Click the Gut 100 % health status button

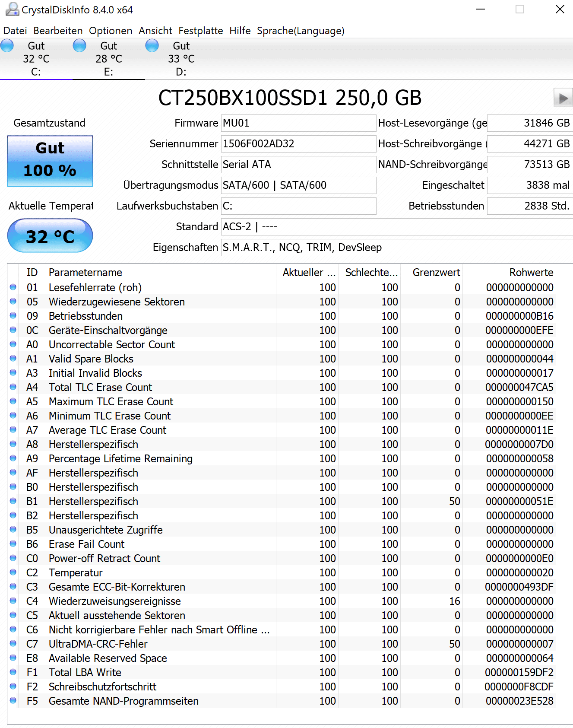[x=50, y=161]
